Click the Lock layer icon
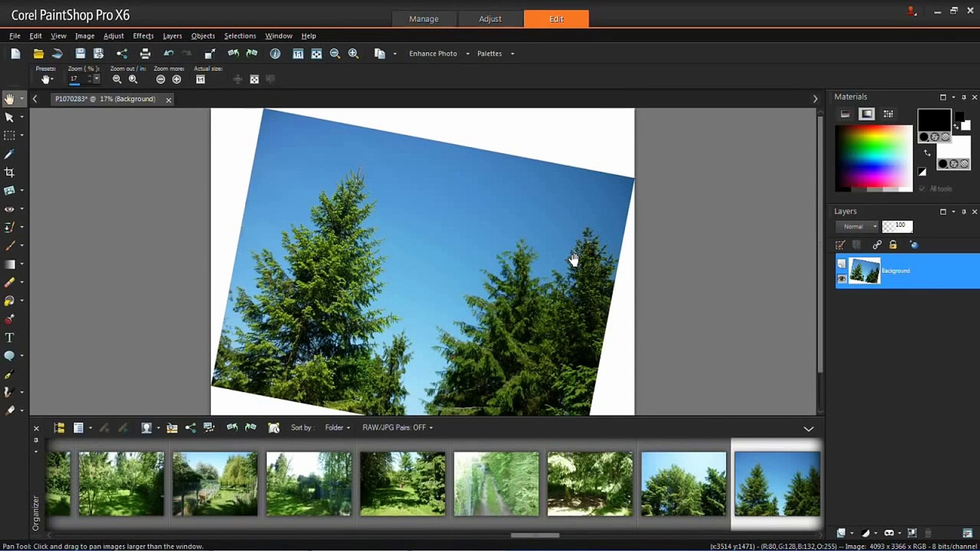 click(893, 245)
